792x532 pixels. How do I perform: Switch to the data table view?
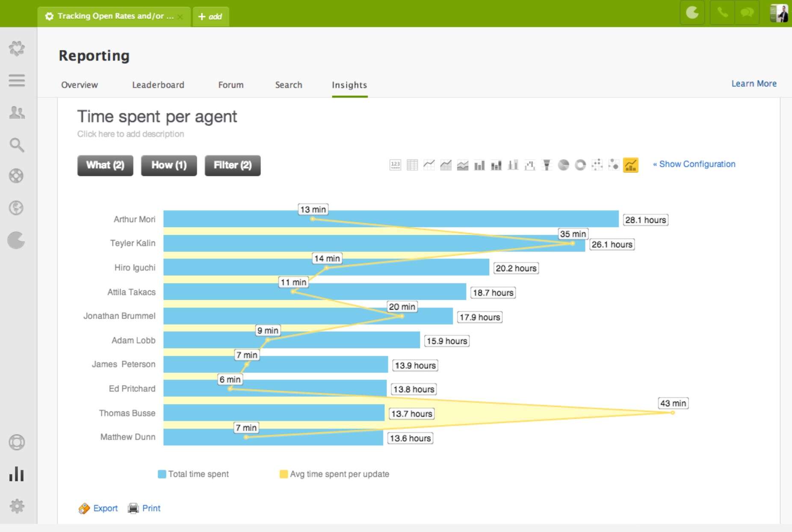(411, 165)
